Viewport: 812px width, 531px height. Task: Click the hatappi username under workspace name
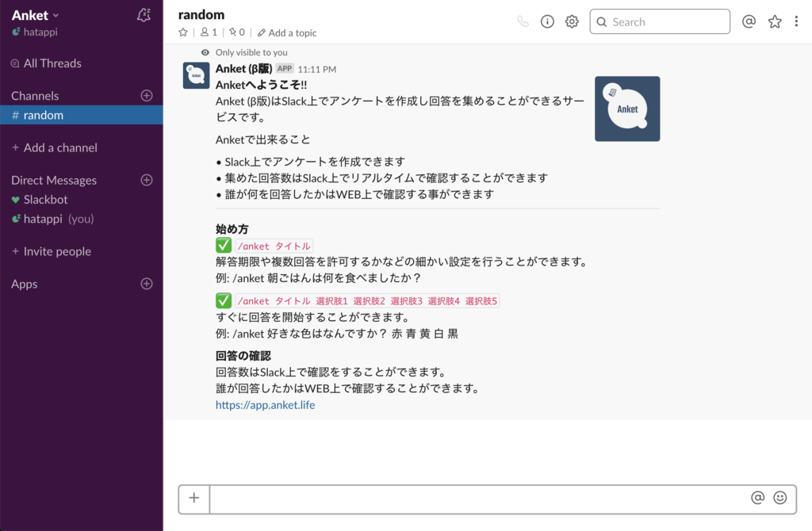point(40,32)
